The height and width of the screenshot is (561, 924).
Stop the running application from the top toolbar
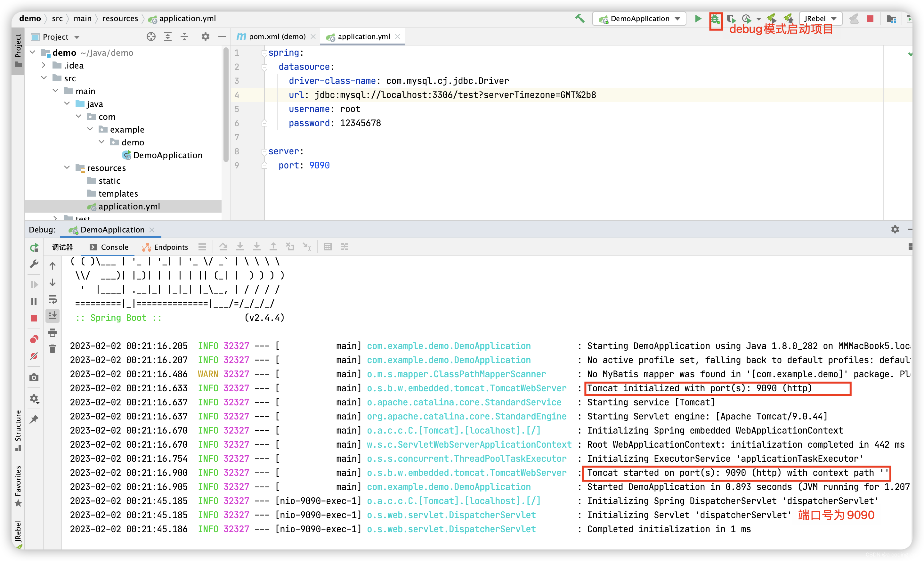click(871, 19)
